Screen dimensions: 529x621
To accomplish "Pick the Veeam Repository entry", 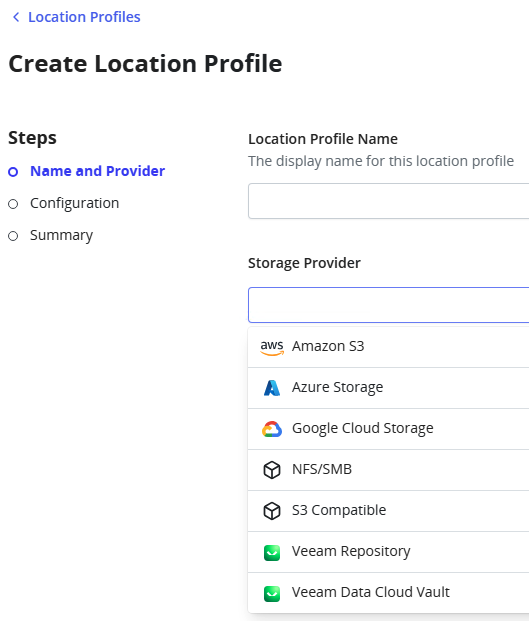I will (388, 552).
